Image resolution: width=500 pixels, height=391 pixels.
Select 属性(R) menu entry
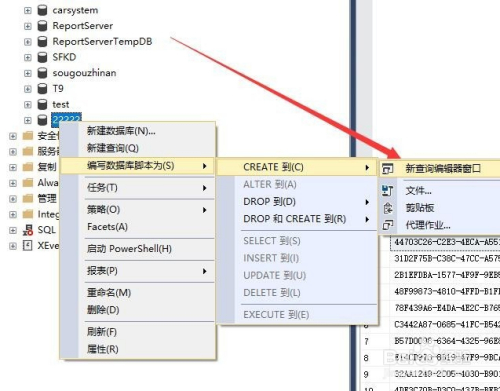pyautogui.click(x=137, y=349)
